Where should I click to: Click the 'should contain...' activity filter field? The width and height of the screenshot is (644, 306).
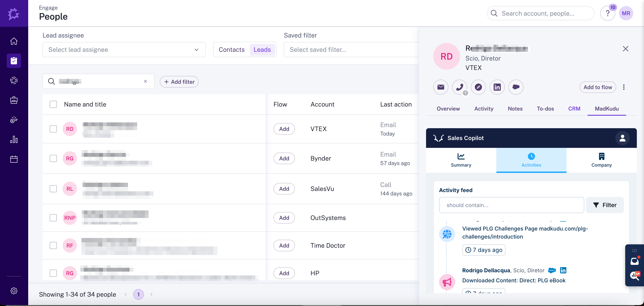(x=511, y=205)
